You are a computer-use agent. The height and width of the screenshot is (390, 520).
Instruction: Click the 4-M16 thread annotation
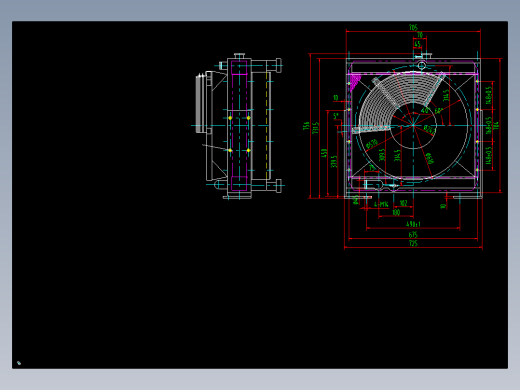coord(381,204)
